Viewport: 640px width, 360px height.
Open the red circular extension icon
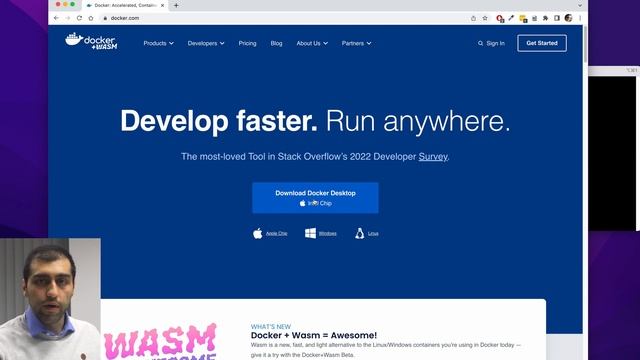500,18
